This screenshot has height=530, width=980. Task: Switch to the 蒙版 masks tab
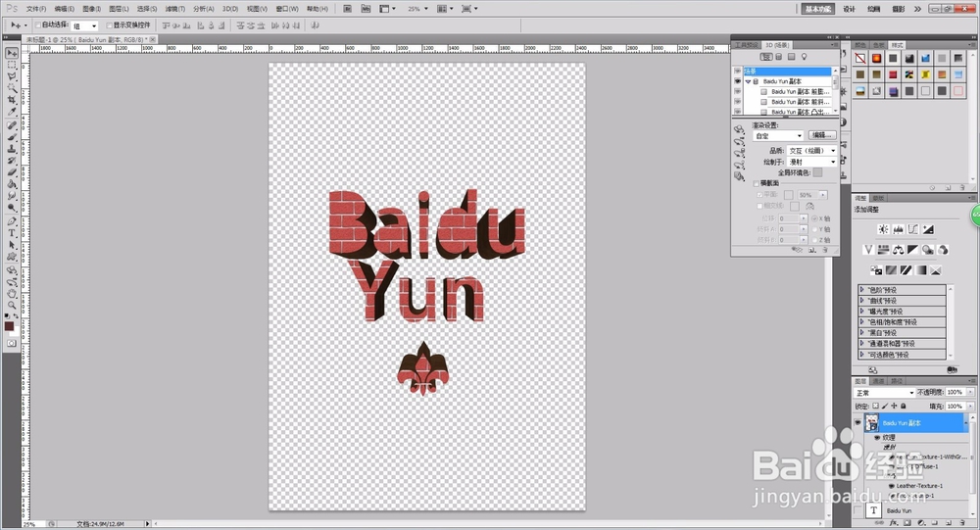[878, 198]
